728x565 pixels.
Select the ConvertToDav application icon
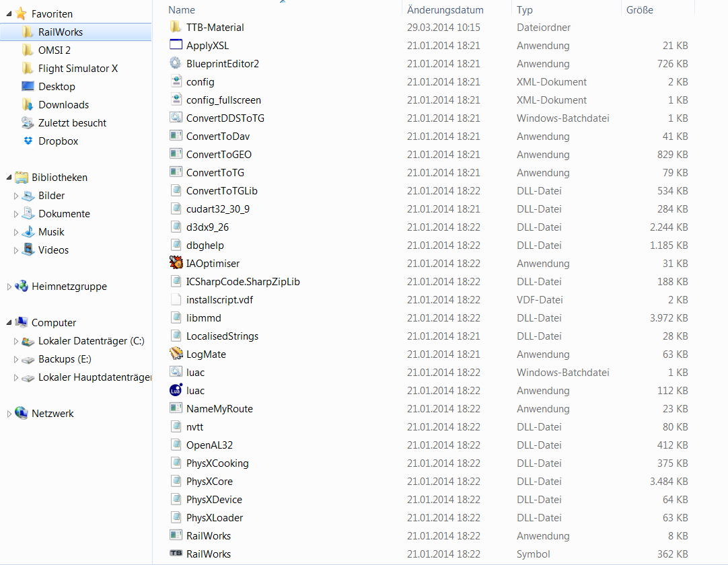tap(176, 136)
